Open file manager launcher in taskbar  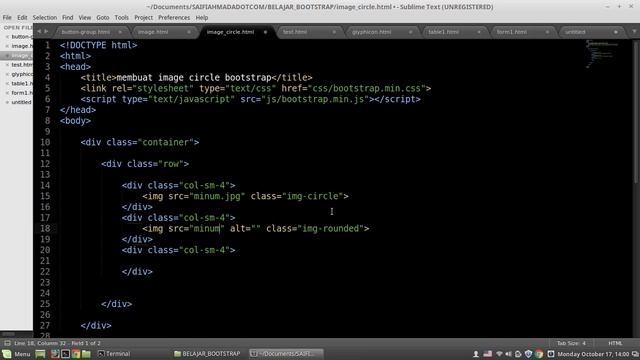click(x=86, y=354)
